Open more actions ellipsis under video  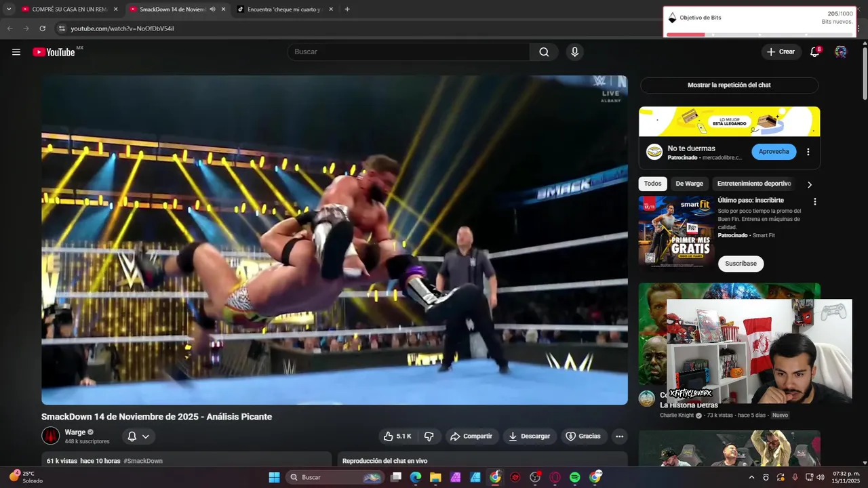pos(619,436)
